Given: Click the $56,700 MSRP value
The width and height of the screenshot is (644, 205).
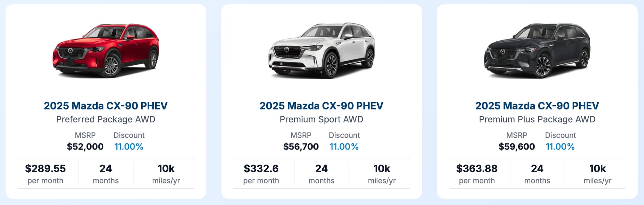Looking at the screenshot, I should pos(301,147).
